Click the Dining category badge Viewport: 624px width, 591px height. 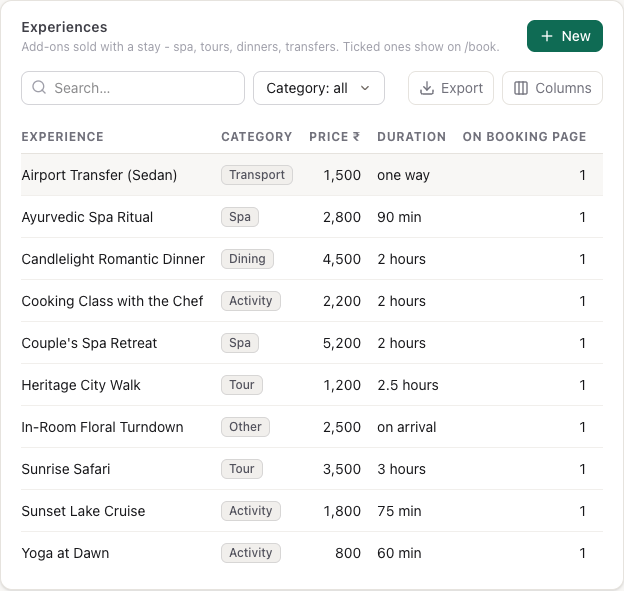248,259
